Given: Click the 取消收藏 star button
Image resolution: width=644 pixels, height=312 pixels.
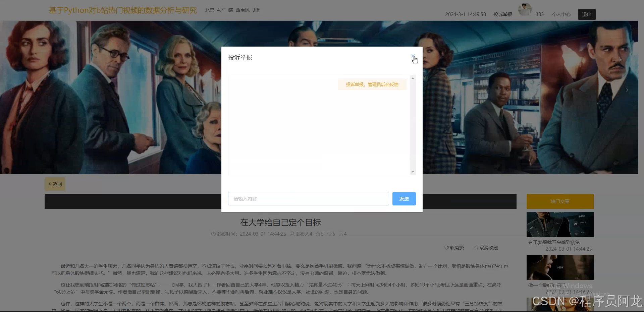Looking at the screenshot, I should (486, 248).
